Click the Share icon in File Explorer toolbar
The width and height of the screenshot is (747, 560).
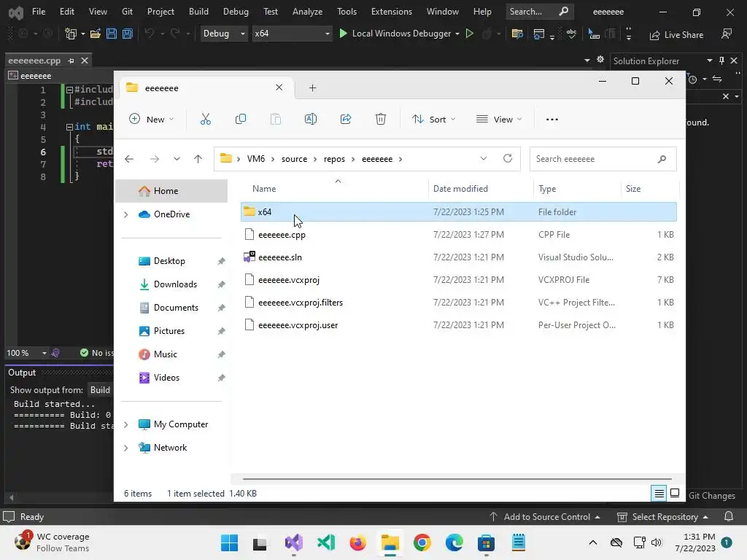click(x=346, y=119)
